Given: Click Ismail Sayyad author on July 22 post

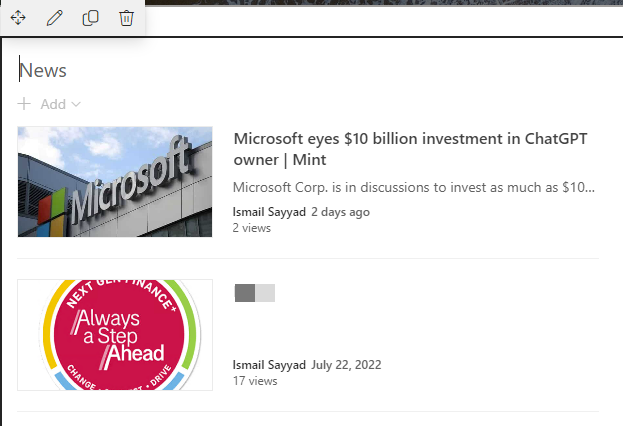Looking at the screenshot, I should click(x=269, y=365).
